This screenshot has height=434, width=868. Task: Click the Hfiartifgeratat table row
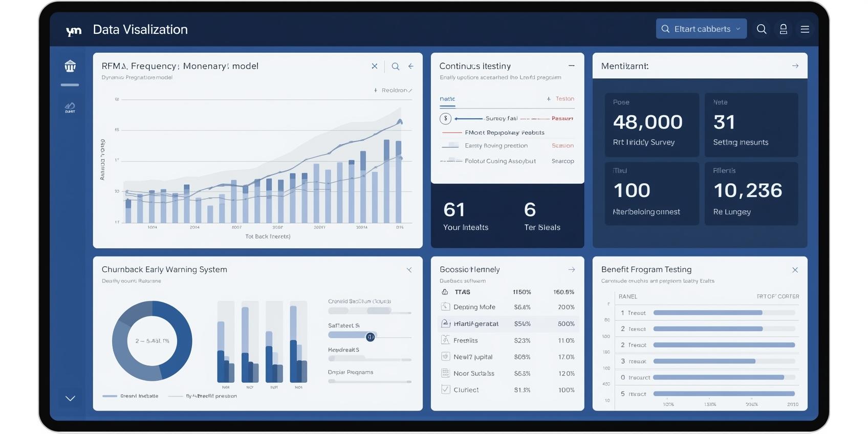tap(507, 323)
